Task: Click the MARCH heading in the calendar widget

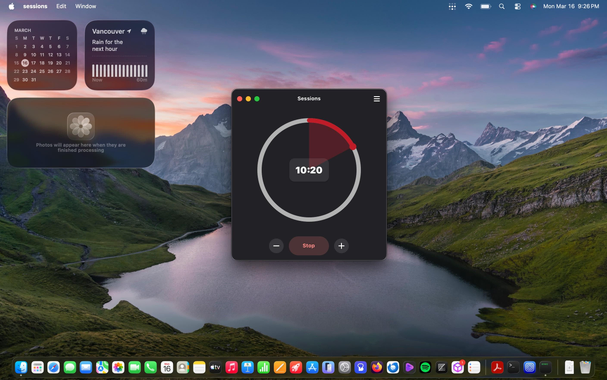Action: point(22,30)
